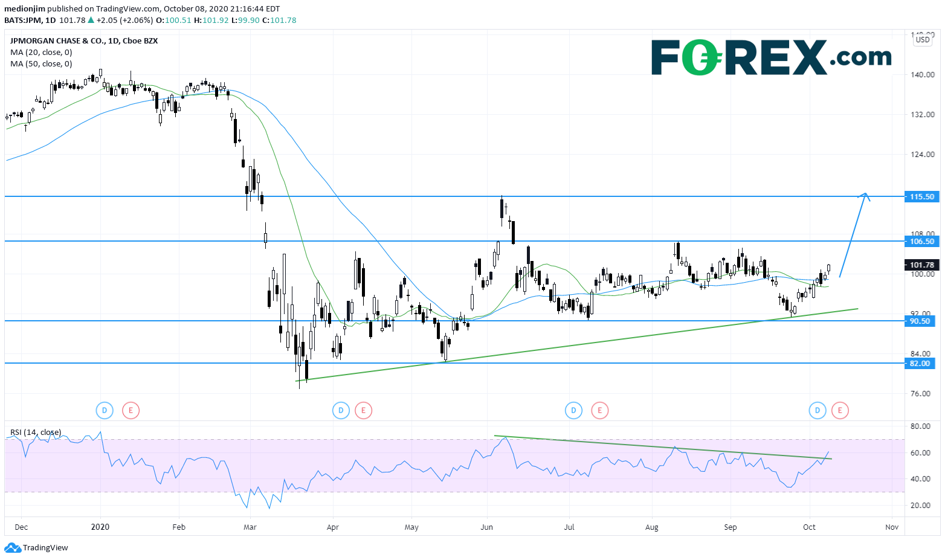The width and height of the screenshot is (945, 560).
Task: Click the 90.50 support line price label
Action: coord(920,321)
